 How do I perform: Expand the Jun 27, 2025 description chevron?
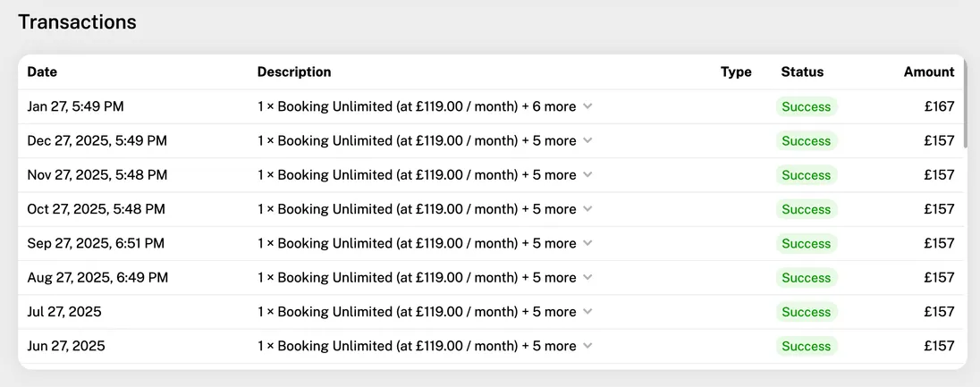click(587, 346)
